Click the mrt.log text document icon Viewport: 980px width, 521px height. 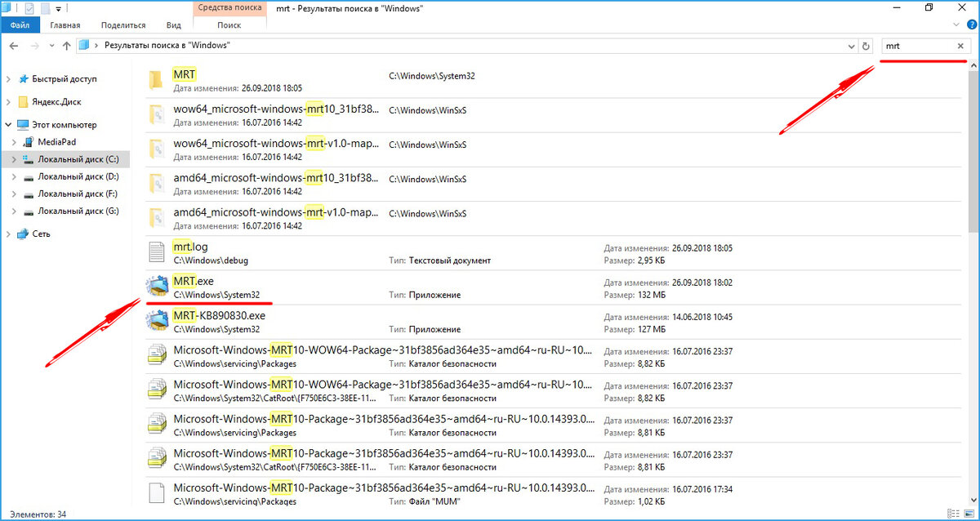point(156,252)
